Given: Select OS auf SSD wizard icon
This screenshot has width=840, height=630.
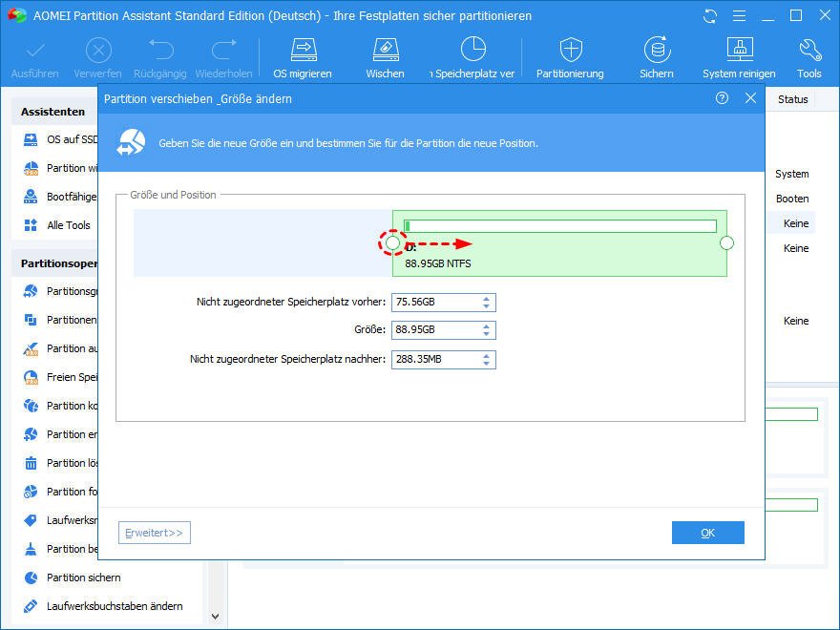Looking at the screenshot, I should click(31, 139).
